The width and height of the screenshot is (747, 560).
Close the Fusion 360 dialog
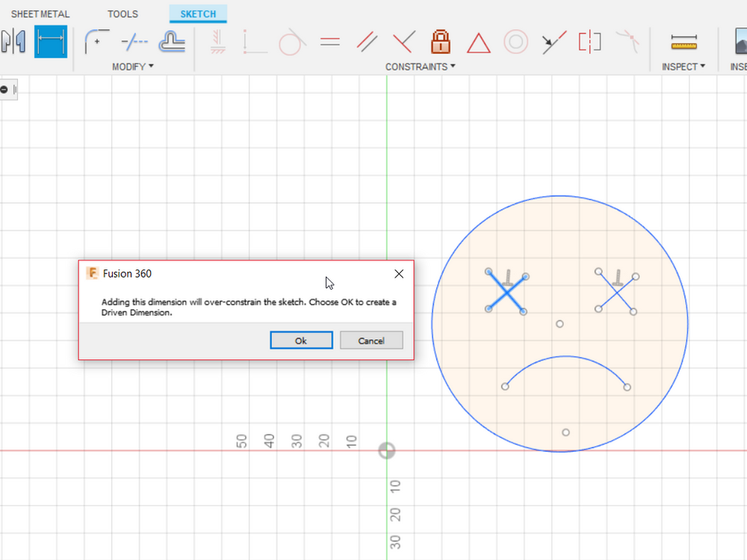[x=399, y=274]
